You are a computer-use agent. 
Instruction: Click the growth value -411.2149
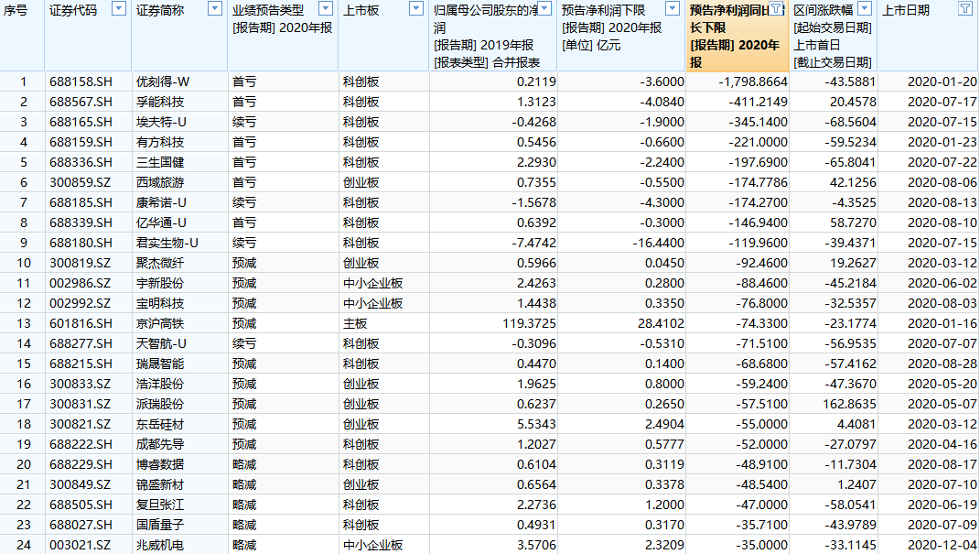pos(759,102)
